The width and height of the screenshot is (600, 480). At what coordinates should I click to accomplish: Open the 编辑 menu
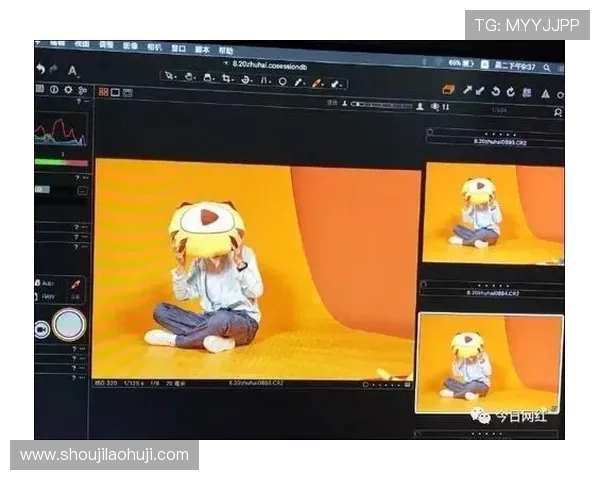[57, 44]
